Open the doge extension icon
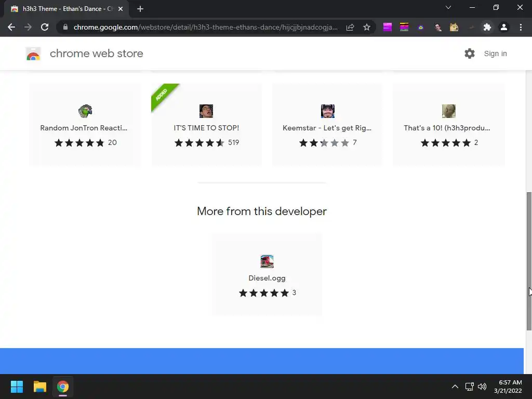The image size is (532, 399). (454, 27)
